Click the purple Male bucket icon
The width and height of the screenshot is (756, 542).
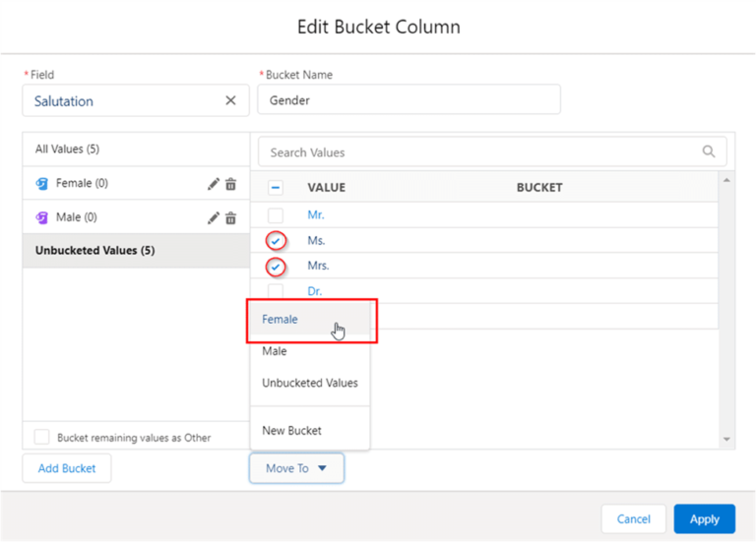pyautogui.click(x=42, y=217)
